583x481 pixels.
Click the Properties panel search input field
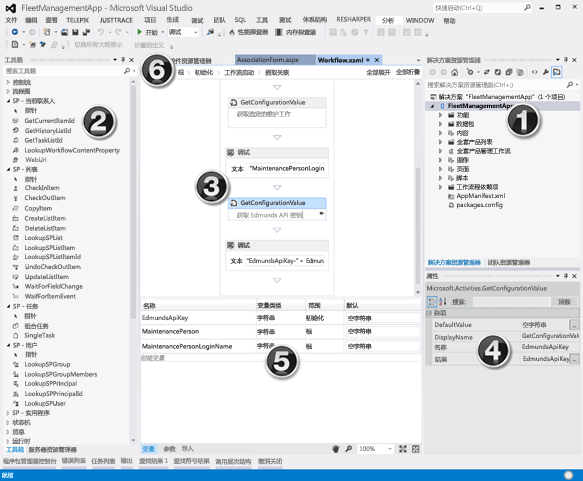point(511,302)
